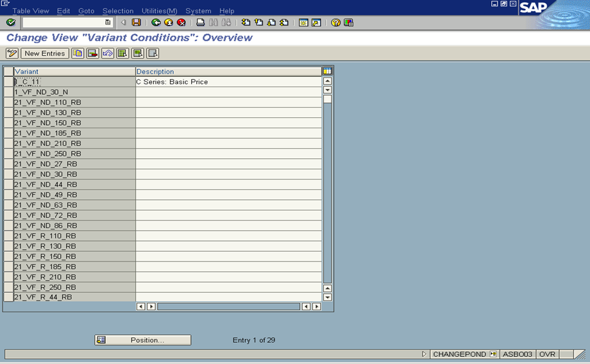Click the Position... button
The height and width of the screenshot is (364, 590).
(142, 340)
